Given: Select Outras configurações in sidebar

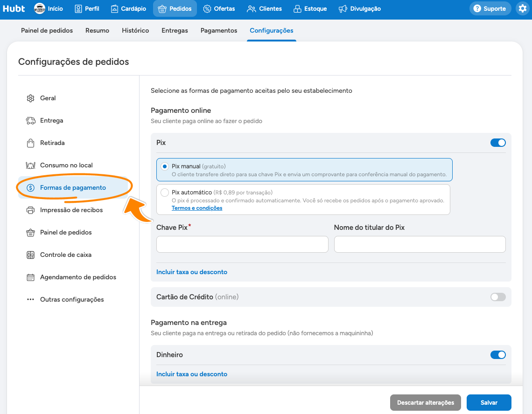Looking at the screenshot, I should click(x=73, y=300).
